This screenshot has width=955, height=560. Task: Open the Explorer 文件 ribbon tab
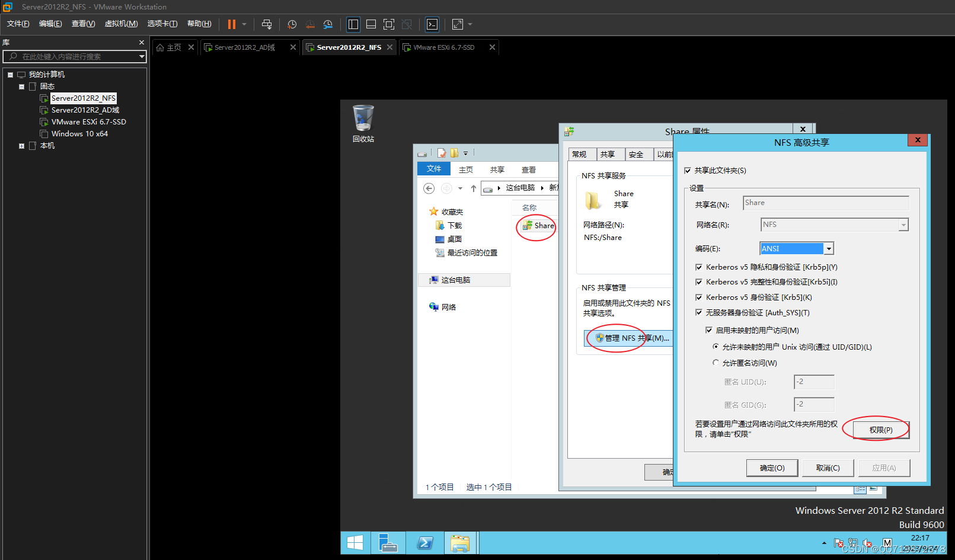point(434,169)
